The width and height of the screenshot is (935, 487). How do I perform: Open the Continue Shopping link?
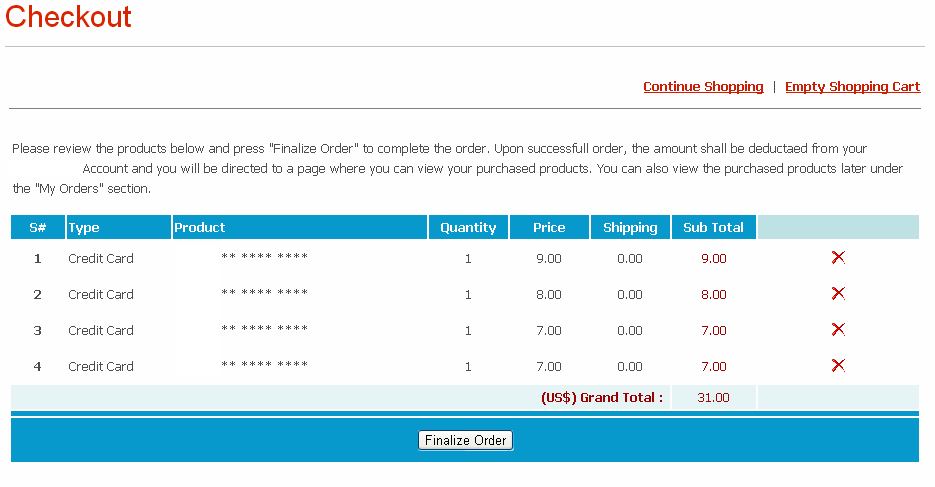[x=703, y=87]
